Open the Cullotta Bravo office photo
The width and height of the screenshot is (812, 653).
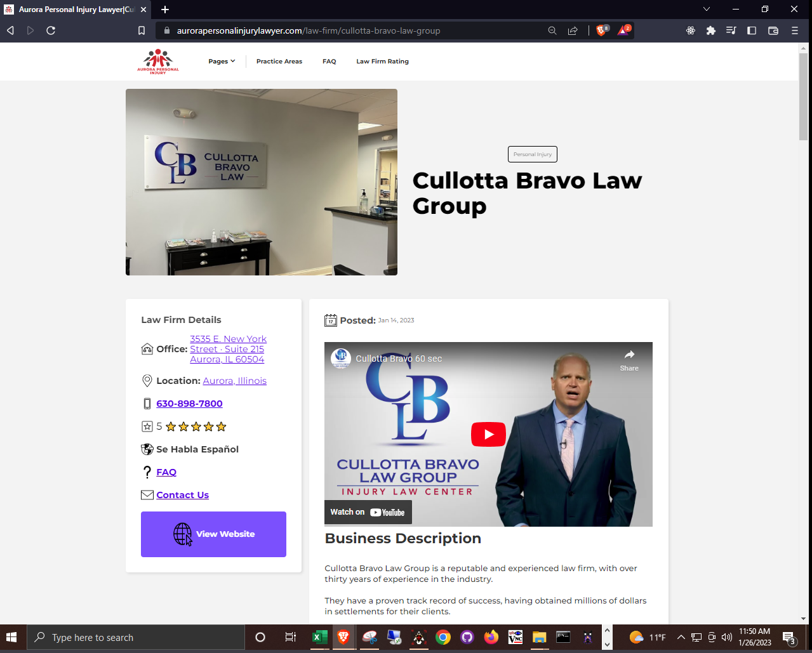click(262, 182)
